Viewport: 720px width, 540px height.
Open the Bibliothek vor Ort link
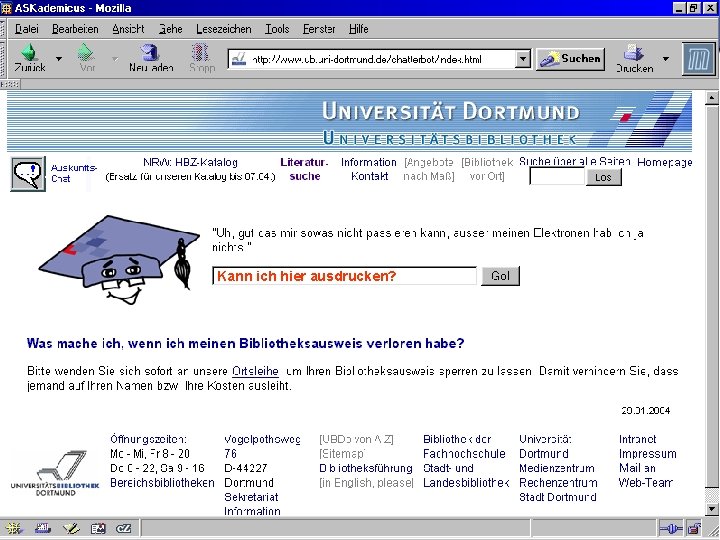tap(487, 169)
